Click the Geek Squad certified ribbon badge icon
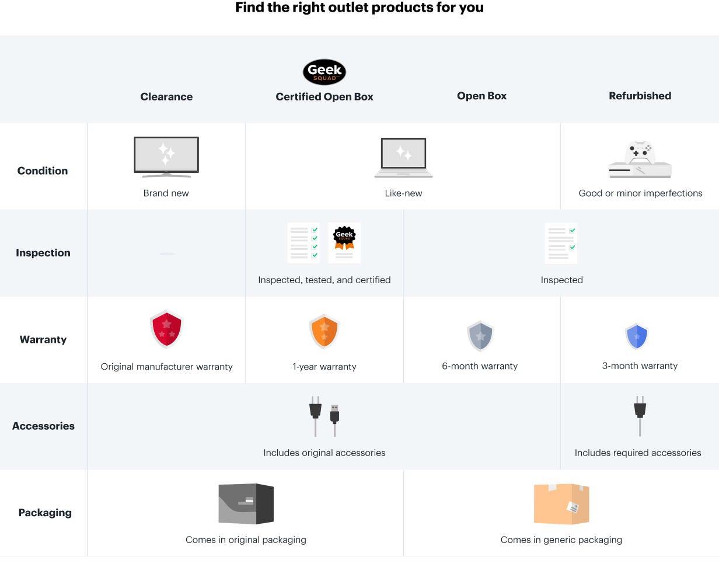This screenshot has width=719, height=588. (344, 242)
